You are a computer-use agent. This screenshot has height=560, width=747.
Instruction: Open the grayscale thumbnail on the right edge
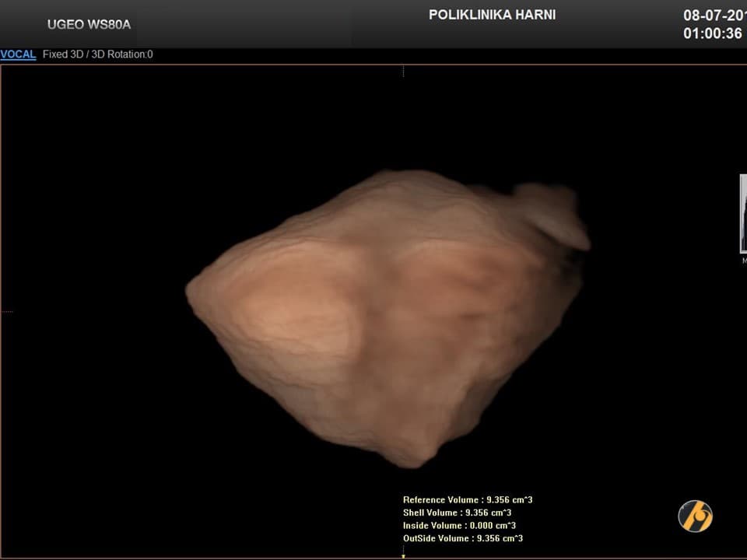click(x=742, y=214)
